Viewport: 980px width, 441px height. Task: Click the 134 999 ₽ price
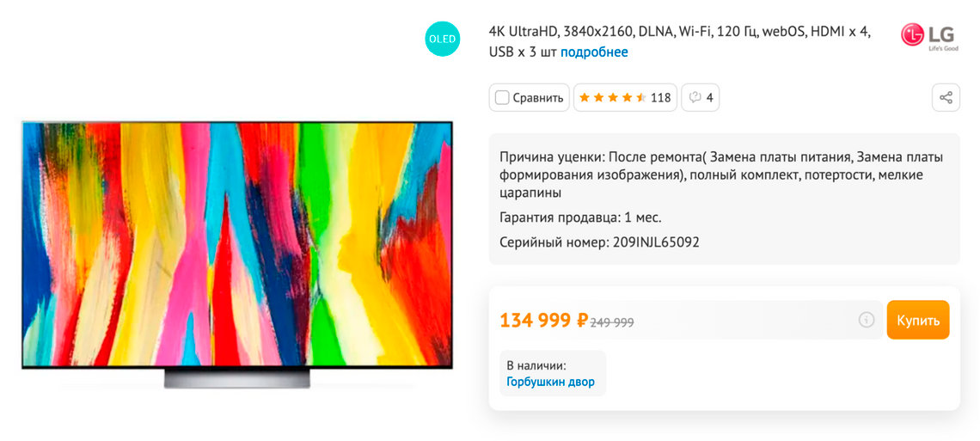tap(544, 320)
